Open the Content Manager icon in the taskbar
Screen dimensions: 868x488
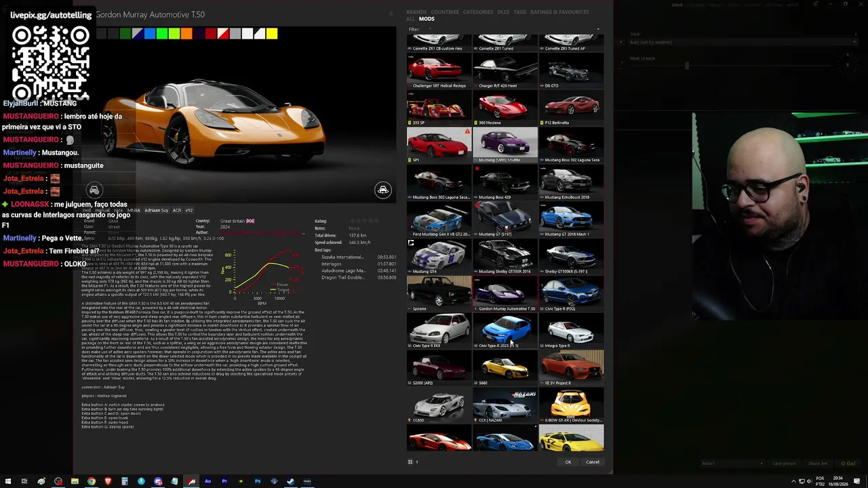(x=191, y=481)
